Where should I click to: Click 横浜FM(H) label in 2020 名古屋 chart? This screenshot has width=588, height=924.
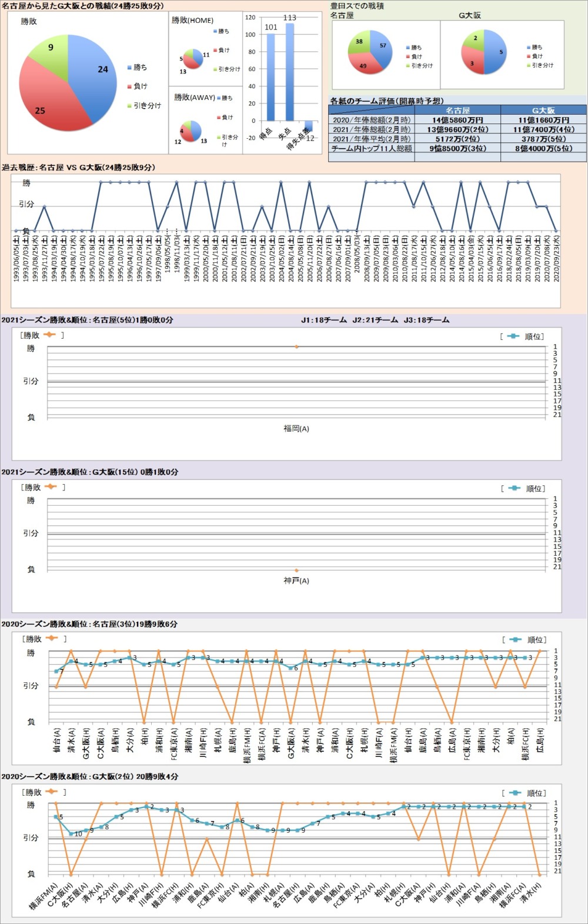247,745
